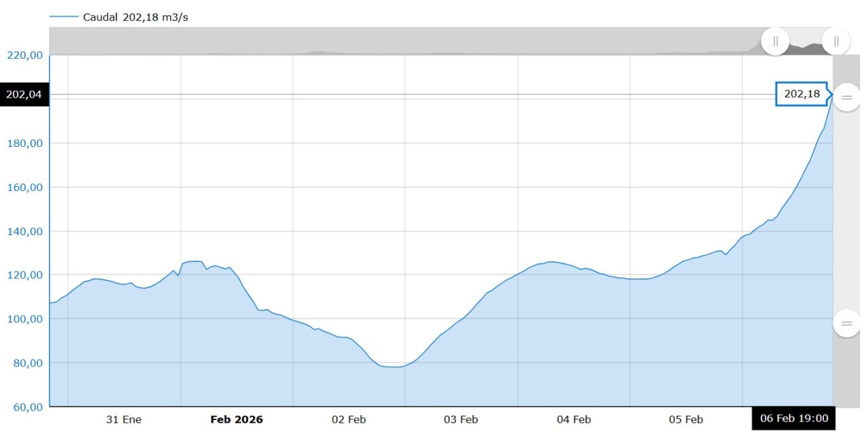Click the 220,00 y-axis label

(x=25, y=55)
